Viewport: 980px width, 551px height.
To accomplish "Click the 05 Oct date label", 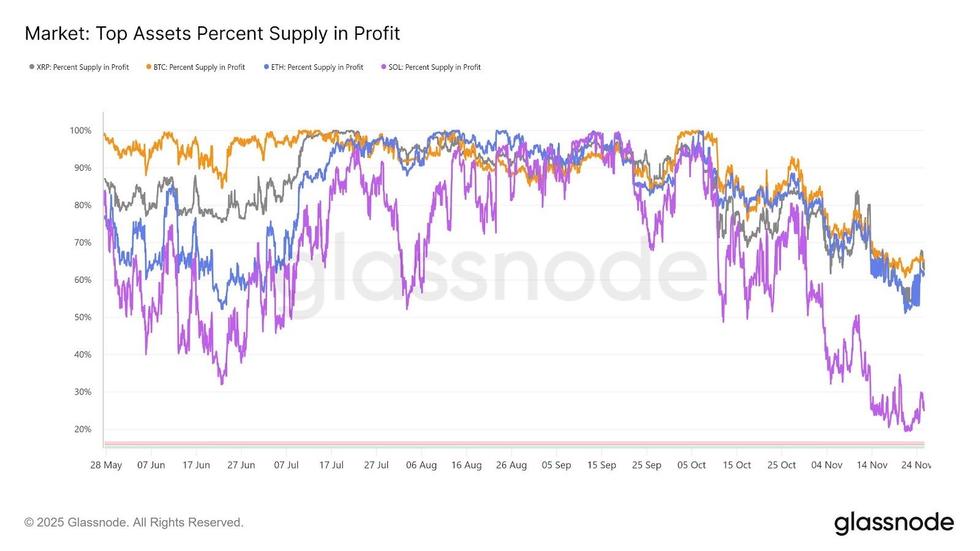I will tap(692, 465).
